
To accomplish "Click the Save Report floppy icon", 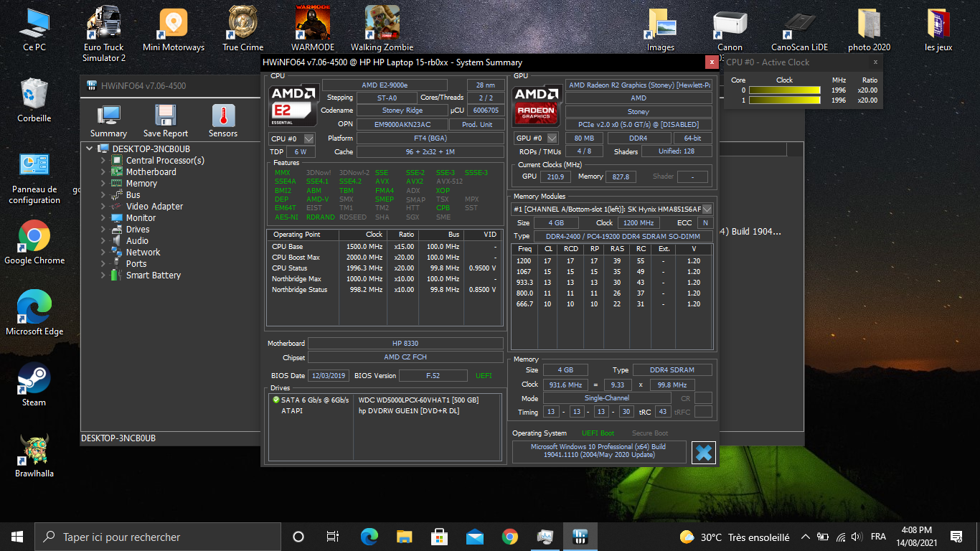I will (x=166, y=121).
